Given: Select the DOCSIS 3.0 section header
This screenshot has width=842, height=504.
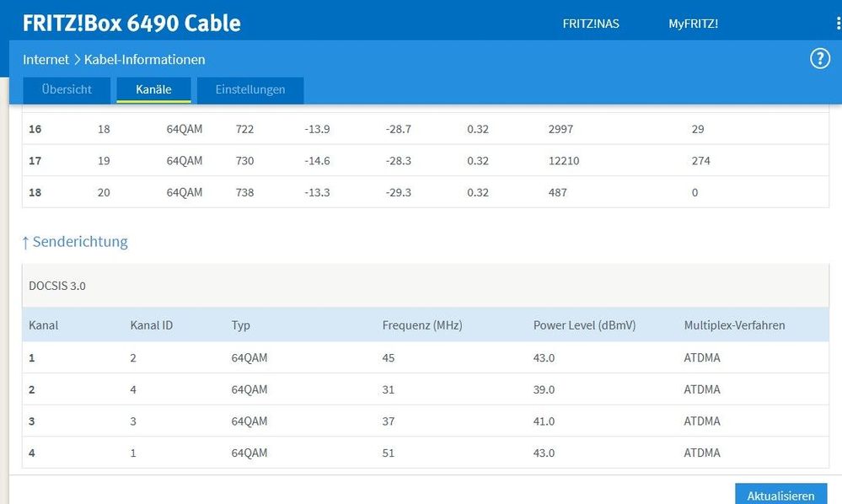Looking at the screenshot, I should point(57,286).
